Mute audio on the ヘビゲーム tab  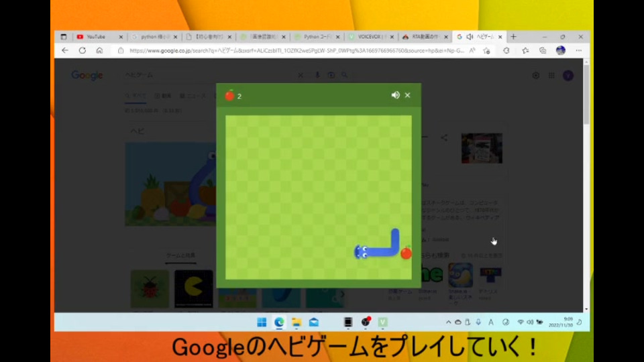[x=470, y=37]
